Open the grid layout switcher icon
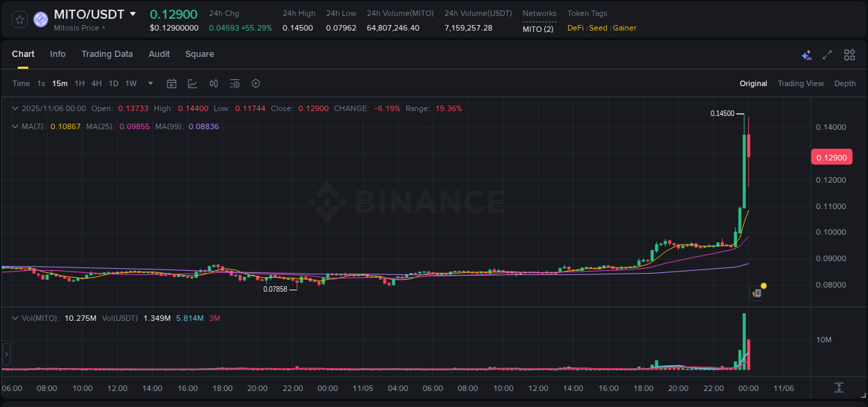868x407 pixels. pos(849,54)
